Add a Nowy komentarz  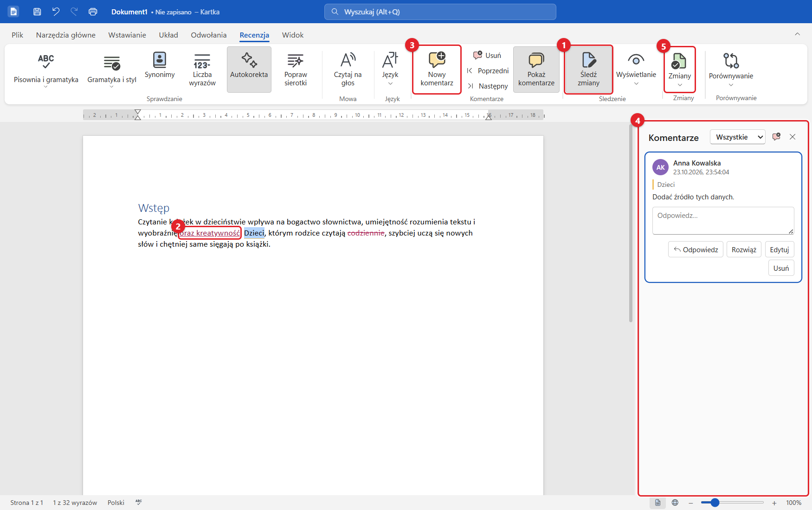click(x=437, y=70)
